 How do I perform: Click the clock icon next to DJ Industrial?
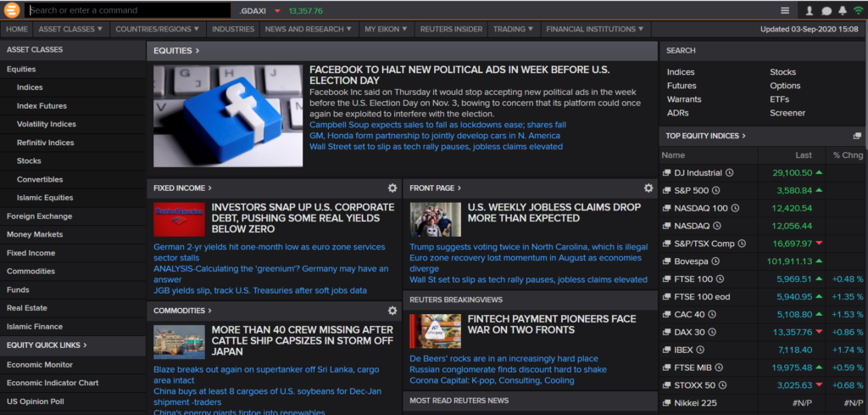click(x=729, y=173)
